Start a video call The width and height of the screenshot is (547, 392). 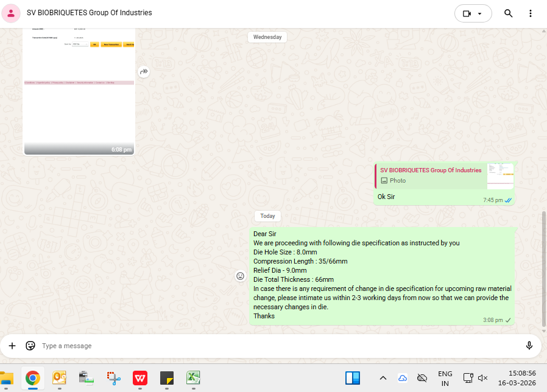pos(467,13)
